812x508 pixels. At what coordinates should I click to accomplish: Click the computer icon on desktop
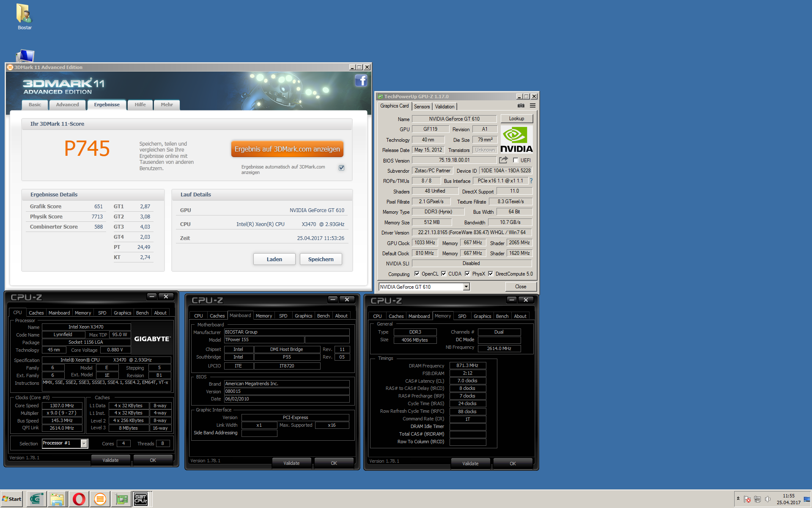pos(25,56)
